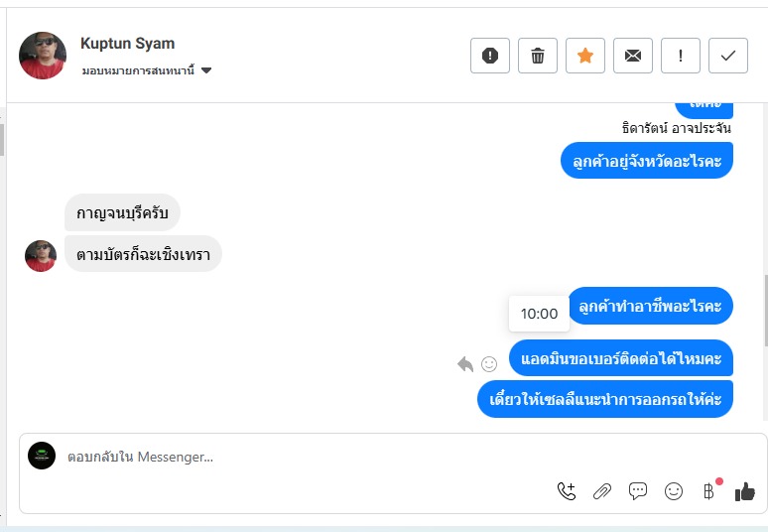The height and width of the screenshot is (532, 768).
Task: Click the reply in Messenger text field
Action: (x=298, y=457)
